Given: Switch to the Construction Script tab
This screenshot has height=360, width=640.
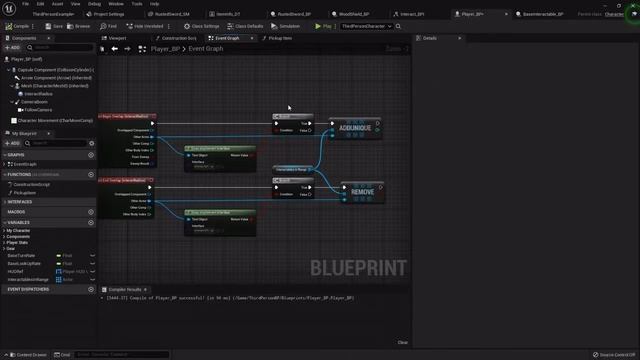Looking at the screenshot, I should coord(176,38).
